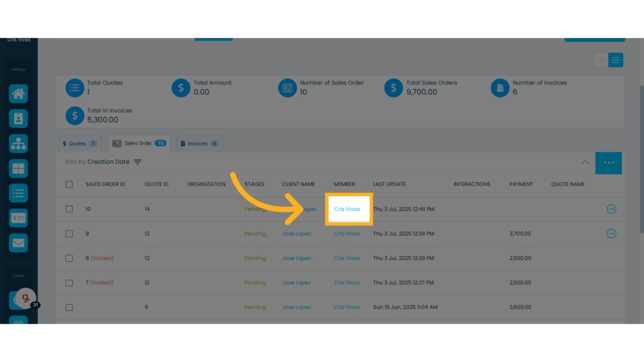The image size is (644, 362).
Task: Click the Total Quotes summary icon
Action: point(75,88)
